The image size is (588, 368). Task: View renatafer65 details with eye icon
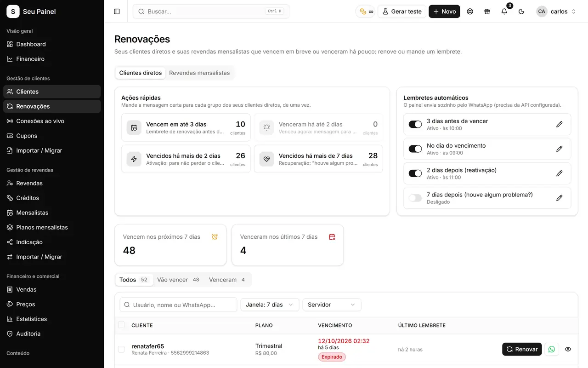pyautogui.click(x=568, y=349)
